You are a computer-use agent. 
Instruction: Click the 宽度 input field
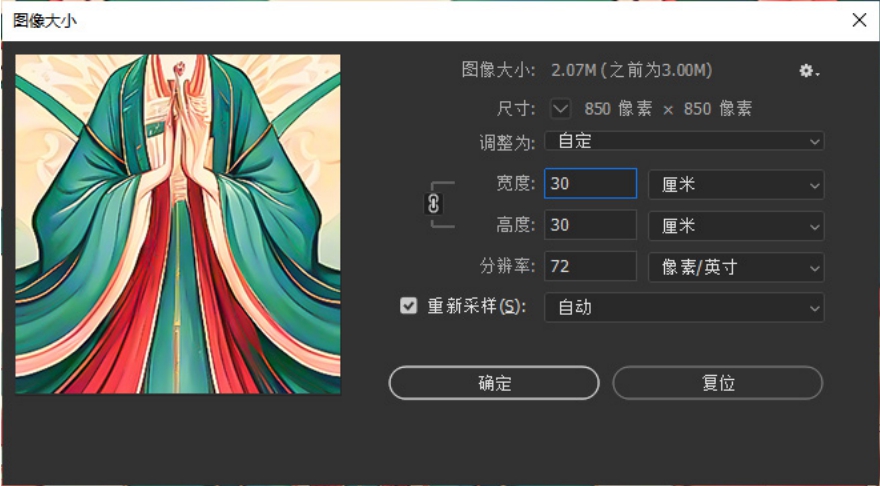590,184
